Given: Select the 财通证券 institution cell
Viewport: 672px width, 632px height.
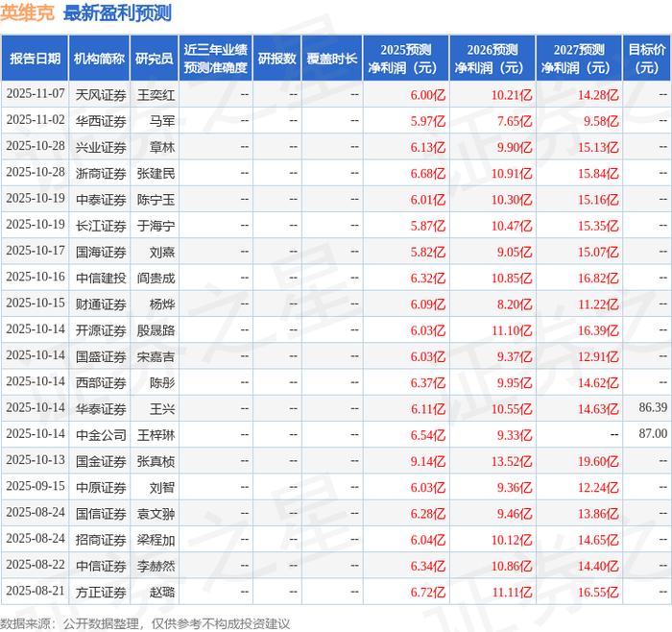Looking at the screenshot, I should (x=101, y=304).
